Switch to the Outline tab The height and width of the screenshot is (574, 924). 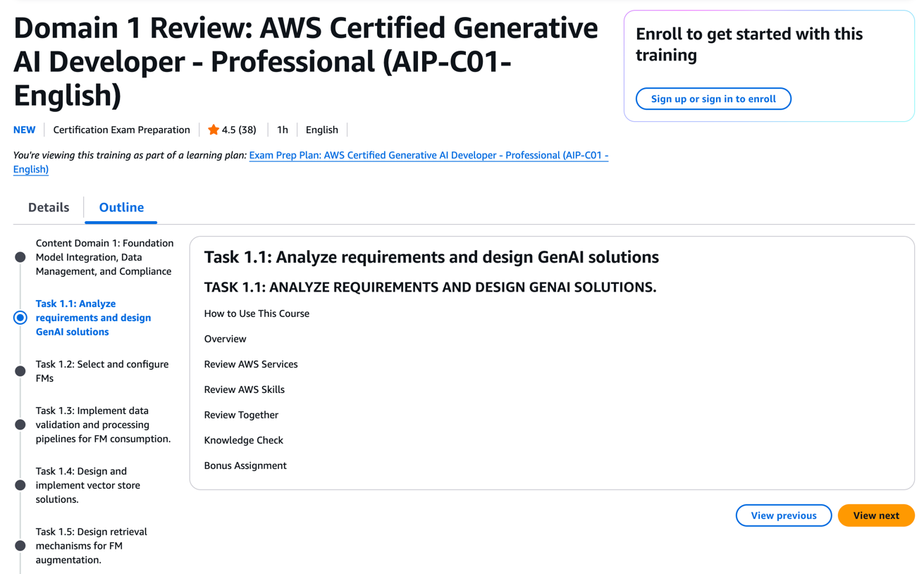121,207
